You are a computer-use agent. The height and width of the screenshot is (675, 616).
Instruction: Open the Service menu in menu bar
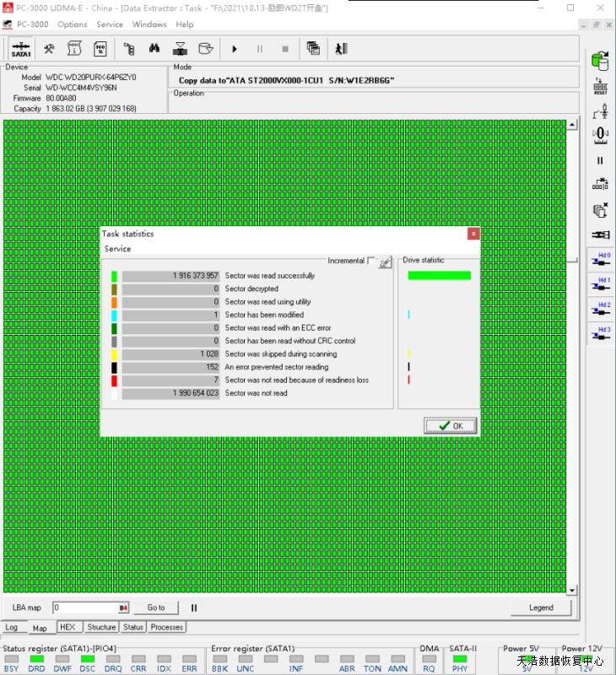(x=110, y=24)
